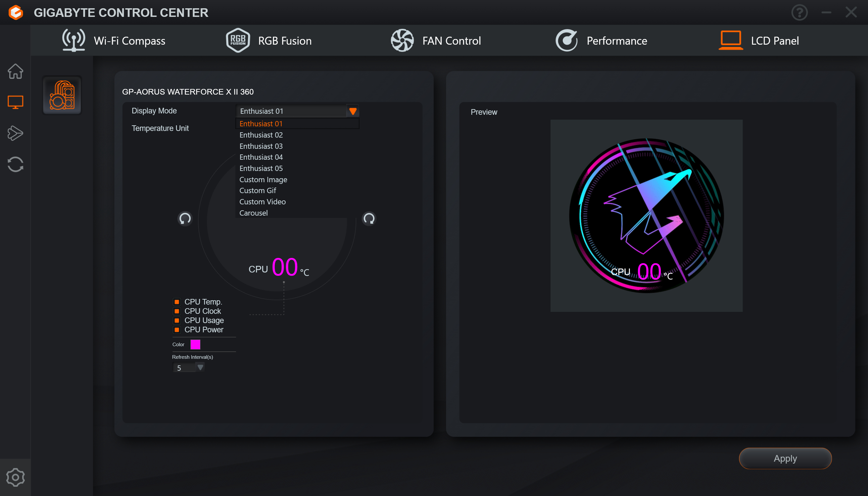
Task: Click the circular update arrows sidebar icon
Action: coord(15,164)
